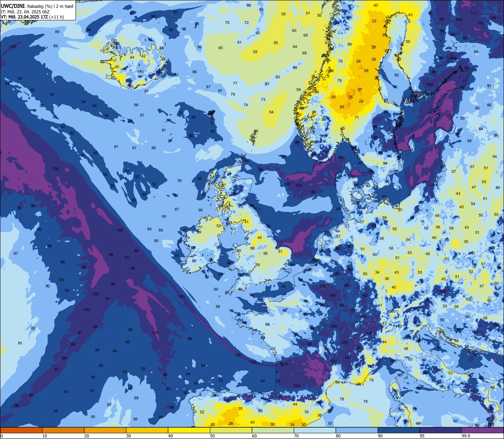504x439 pixels.
Task: Click the 30–40 amber legend swatch
Action: [x=147, y=430]
